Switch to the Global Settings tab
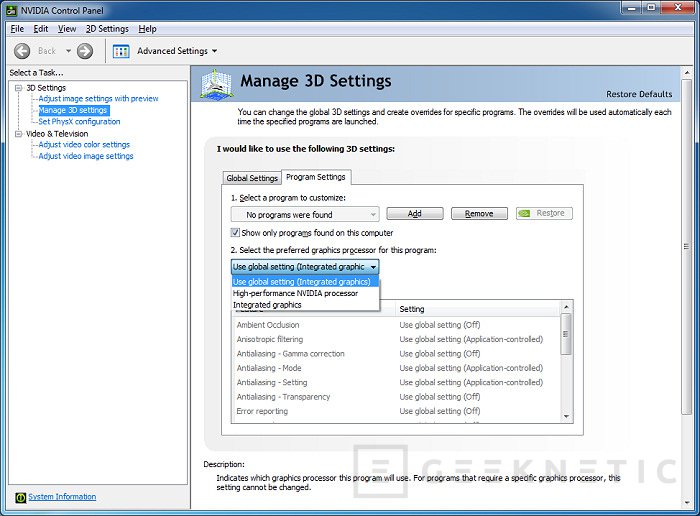This screenshot has width=700, height=516. coord(252,178)
